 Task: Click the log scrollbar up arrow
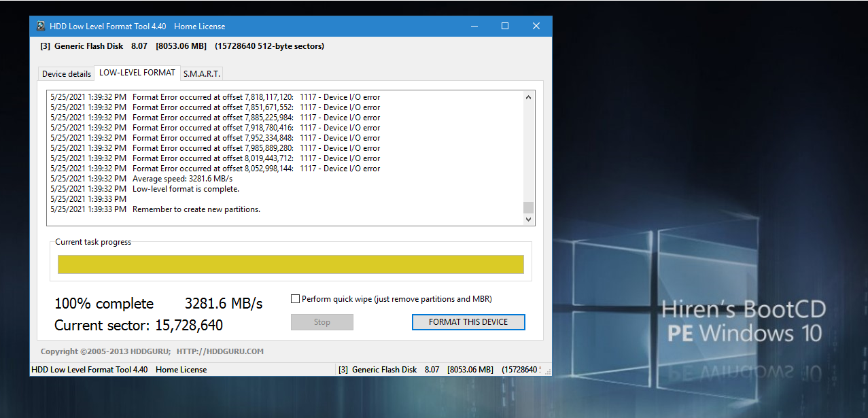(529, 97)
